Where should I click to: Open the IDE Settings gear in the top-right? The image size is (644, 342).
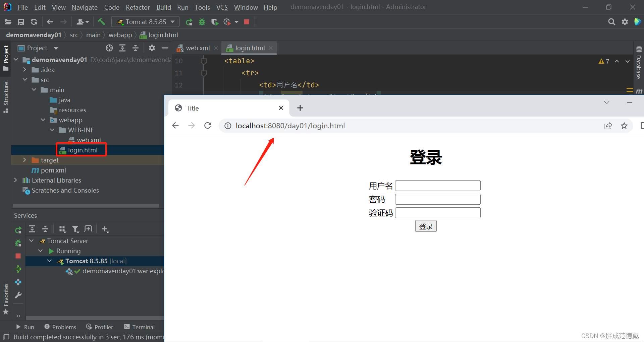(625, 21)
